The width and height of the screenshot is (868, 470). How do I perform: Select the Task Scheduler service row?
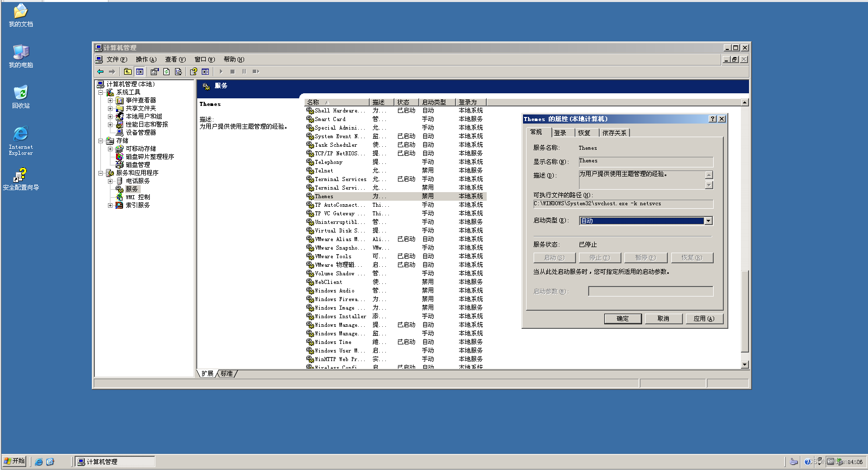pyautogui.click(x=396, y=145)
